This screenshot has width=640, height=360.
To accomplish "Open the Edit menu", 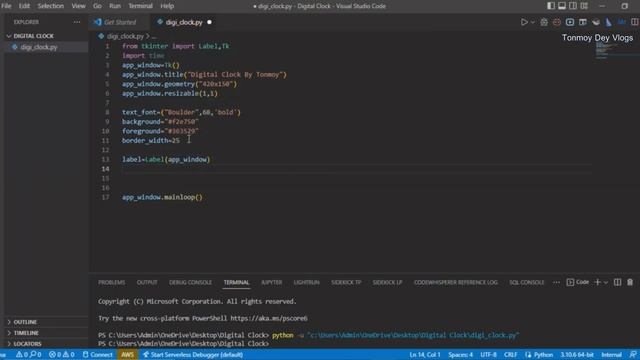I will [x=24, y=6].
